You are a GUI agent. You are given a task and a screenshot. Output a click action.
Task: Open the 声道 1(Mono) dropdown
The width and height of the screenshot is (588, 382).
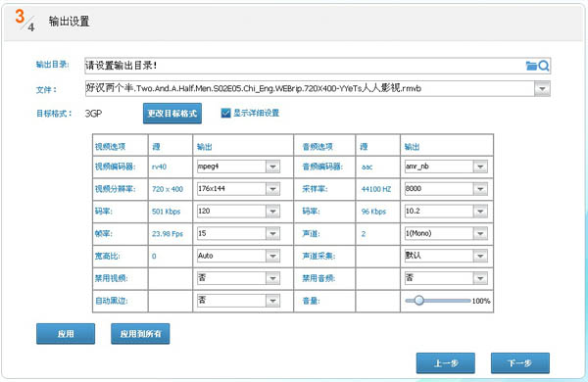[x=480, y=234]
